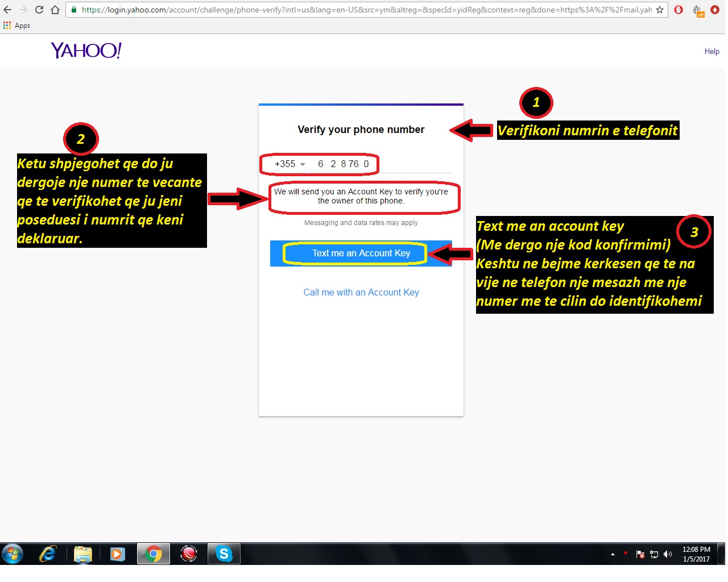
Task: Open the Windows Start menu
Action: pos(13,554)
